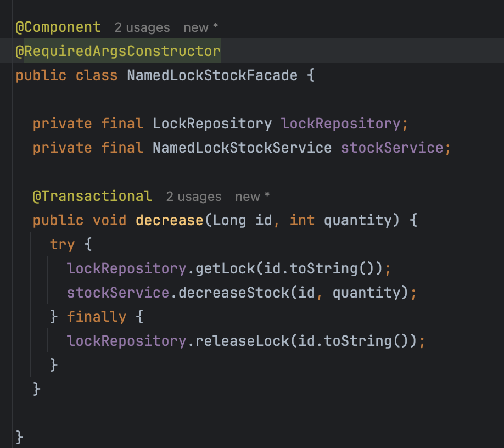
Task: Click the finally keyword
Action: tap(97, 317)
